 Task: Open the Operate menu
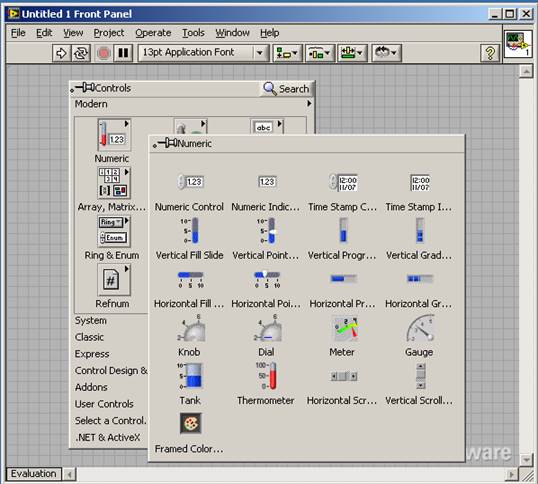153,33
